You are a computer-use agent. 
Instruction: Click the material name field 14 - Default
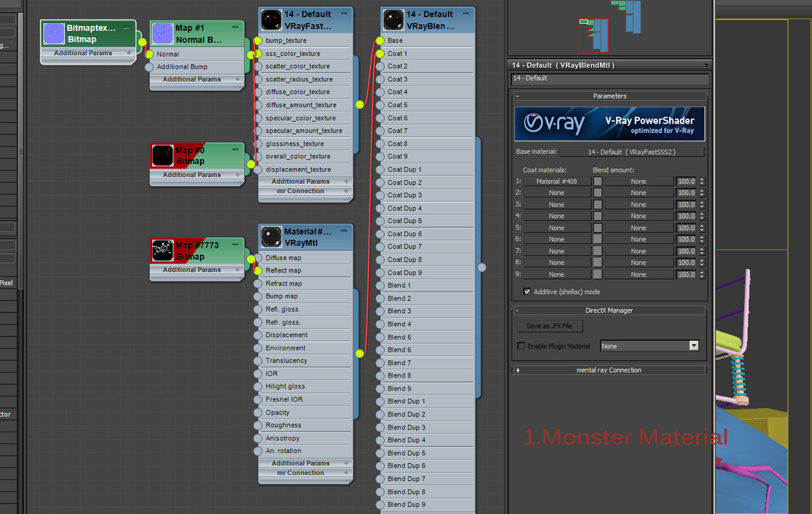(x=610, y=79)
